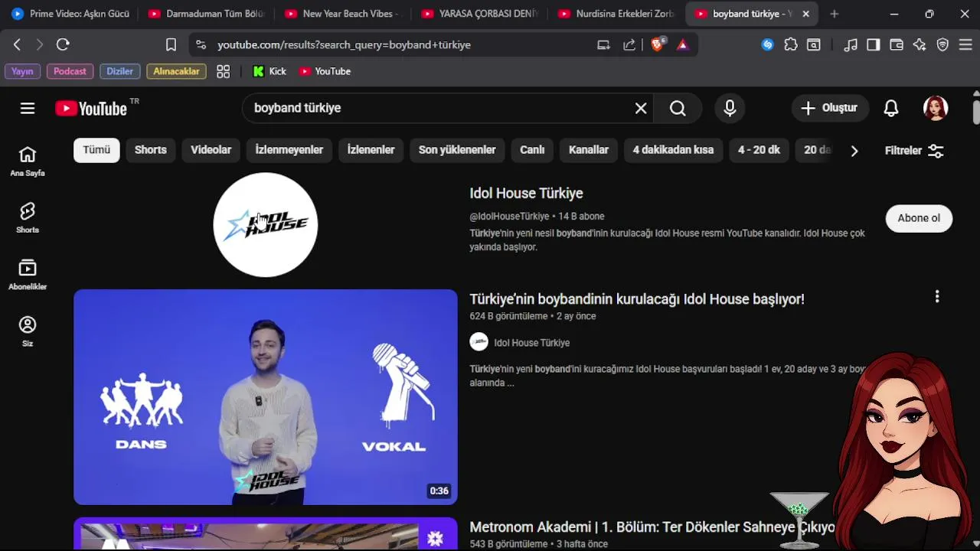Open the Diziler bookmark folder
Viewport: 980px width, 551px height.
[x=119, y=71]
